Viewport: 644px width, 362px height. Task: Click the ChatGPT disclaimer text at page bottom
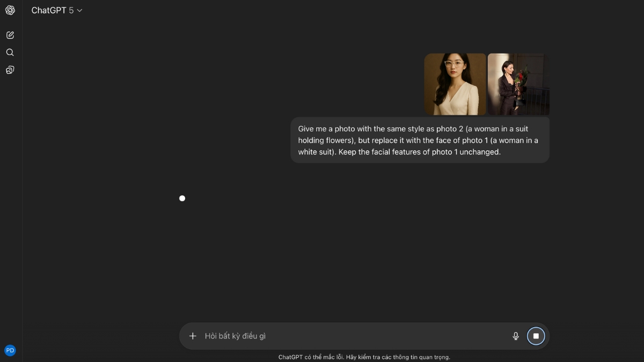coord(364,357)
